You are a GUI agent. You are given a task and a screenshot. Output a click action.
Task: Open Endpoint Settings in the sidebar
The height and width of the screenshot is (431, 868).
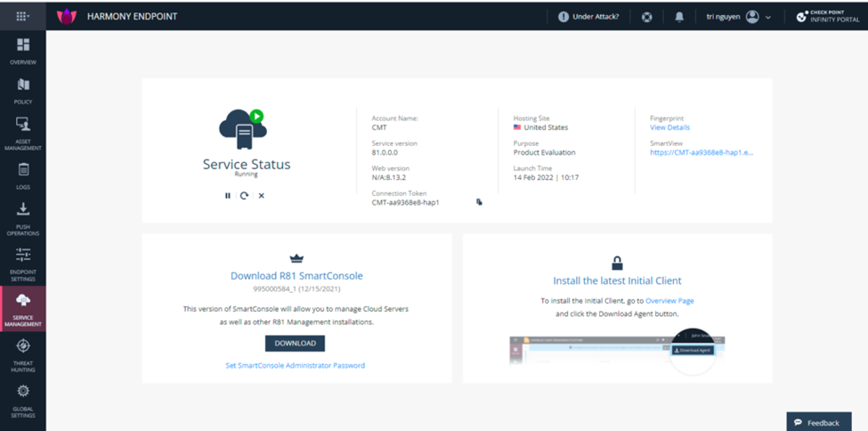click(22, 264)
